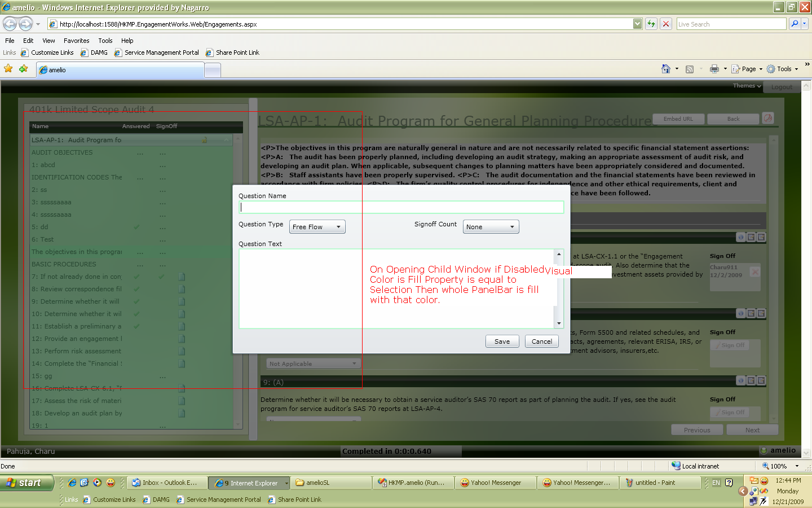Open the Signoff Count None dropdown
This screenshot has width=812, height=508.
click(491, 227)
